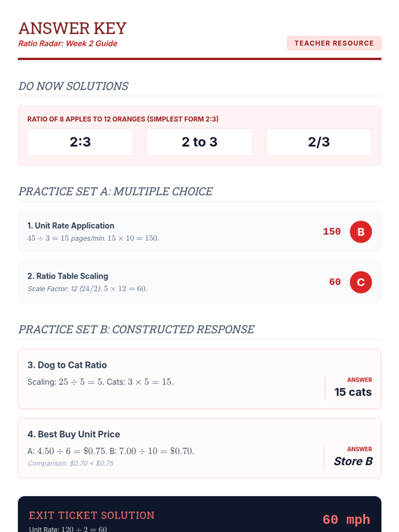Click the Exit Ticket Solution title
Viewport: 399px width, 532px height.
point(92,515)
